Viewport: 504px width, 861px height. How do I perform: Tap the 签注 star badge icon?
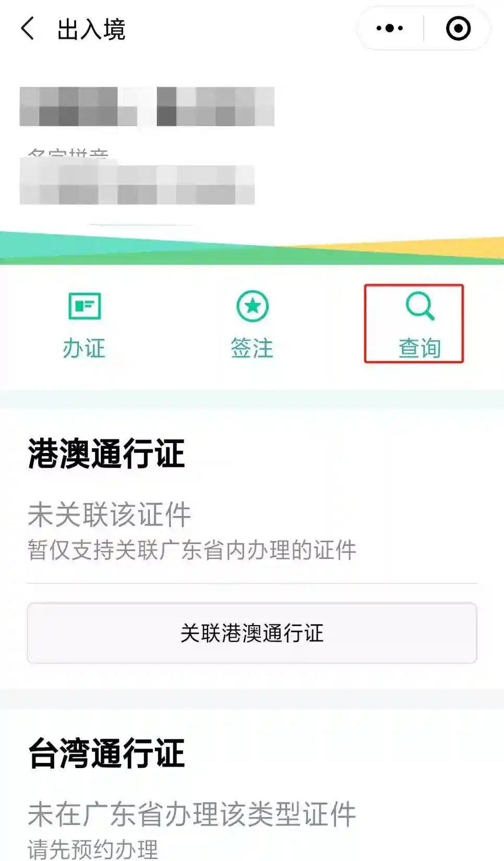coord(253,306)
